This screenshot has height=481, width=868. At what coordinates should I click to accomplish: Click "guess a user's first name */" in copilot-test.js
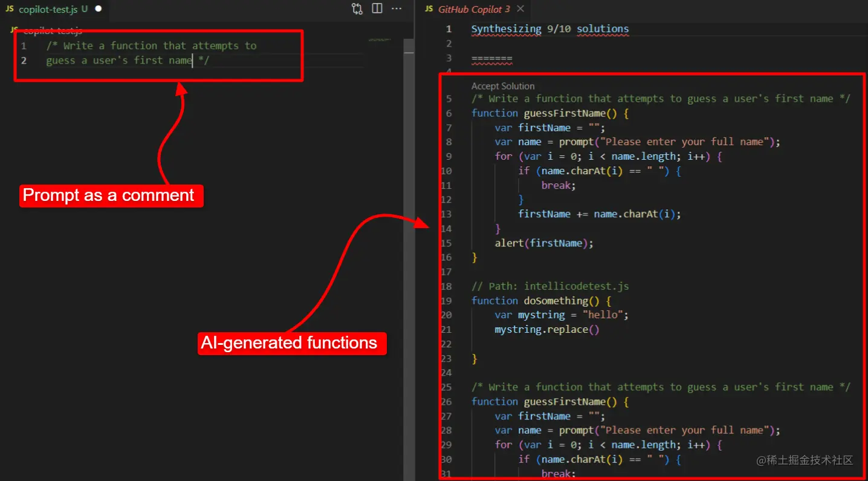[128, 61]
